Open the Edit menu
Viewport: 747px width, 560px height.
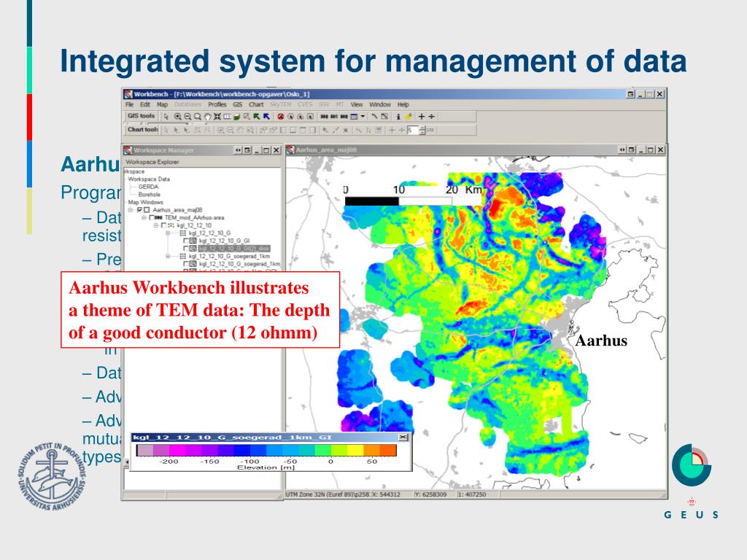click(x=145, y=104)
